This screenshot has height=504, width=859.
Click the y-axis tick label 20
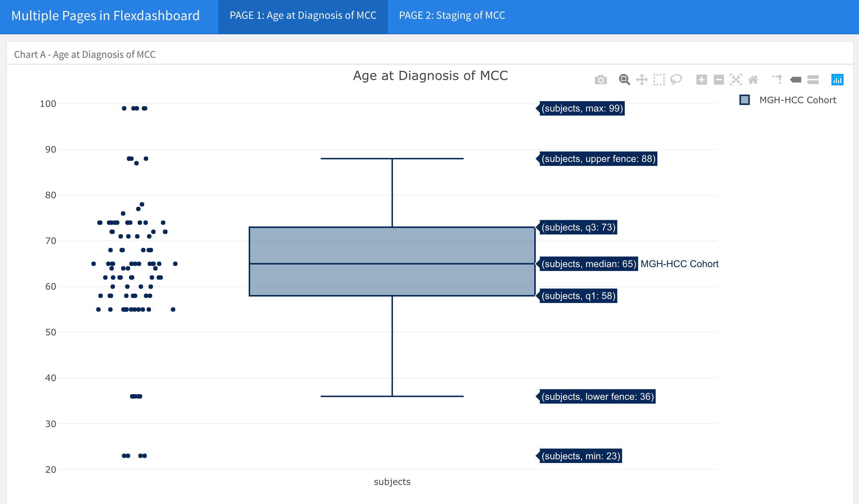(50, 470)
